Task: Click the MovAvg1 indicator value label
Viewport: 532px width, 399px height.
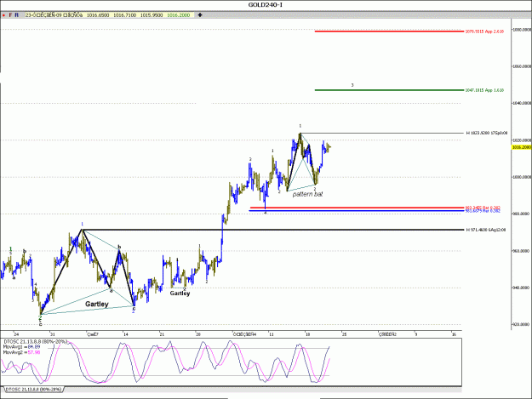Action: click(x=22, y=347)
